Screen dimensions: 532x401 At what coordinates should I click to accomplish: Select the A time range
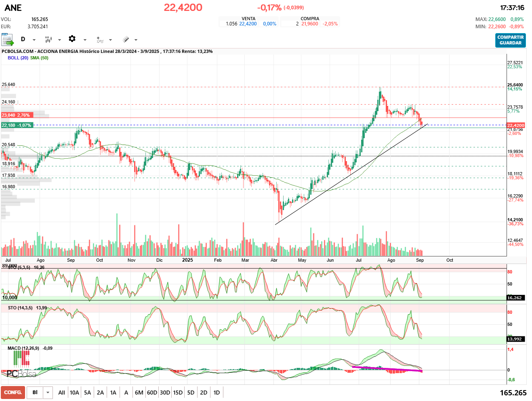point(126,393)
